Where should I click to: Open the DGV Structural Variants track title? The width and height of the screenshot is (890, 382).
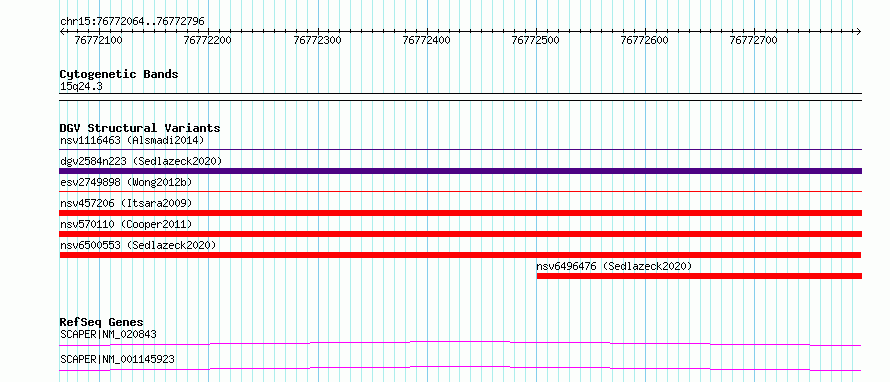click(x=140, y=128)
